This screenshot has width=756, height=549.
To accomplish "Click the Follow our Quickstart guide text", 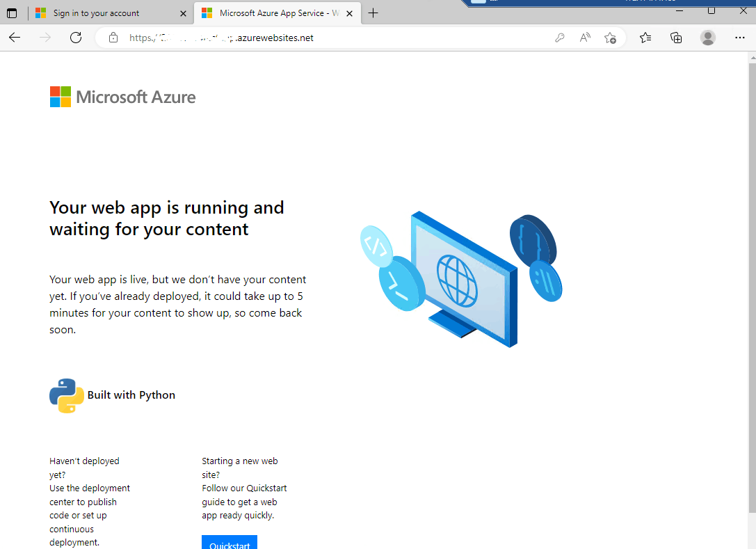I will click(244, 502).
